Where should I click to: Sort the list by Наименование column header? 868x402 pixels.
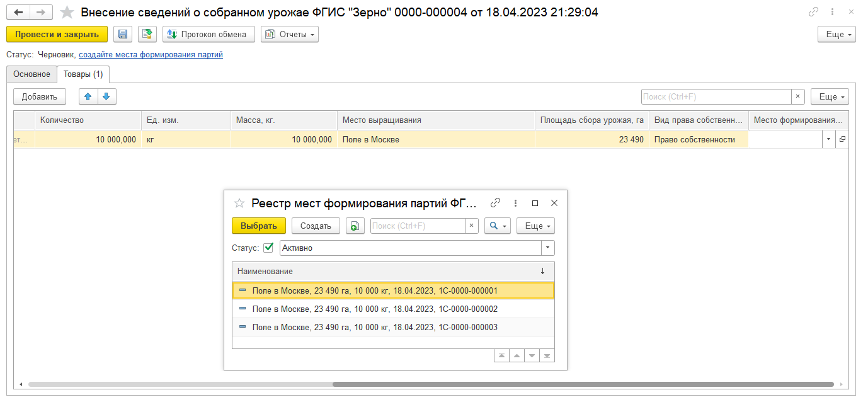(393, 271)
